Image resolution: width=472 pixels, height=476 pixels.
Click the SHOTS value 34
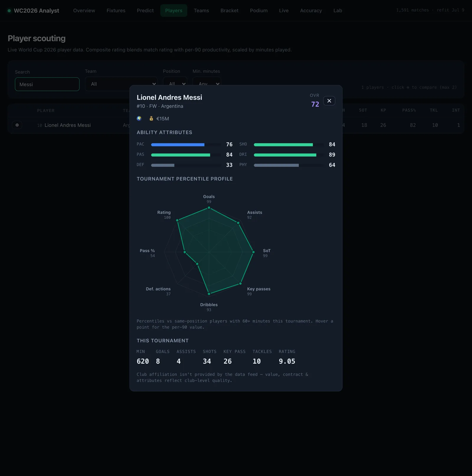coord(207,361)
